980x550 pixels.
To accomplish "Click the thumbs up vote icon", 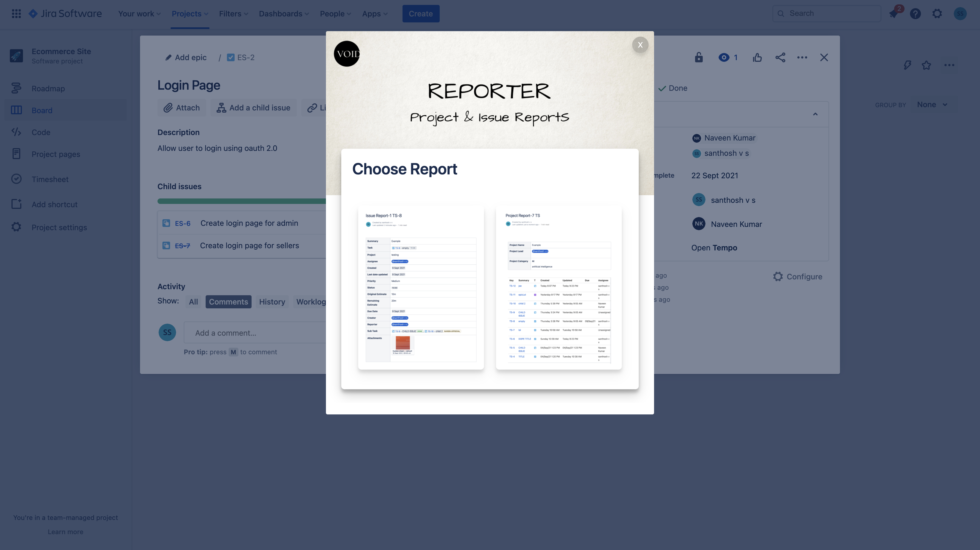I will (x=757, y=57).
